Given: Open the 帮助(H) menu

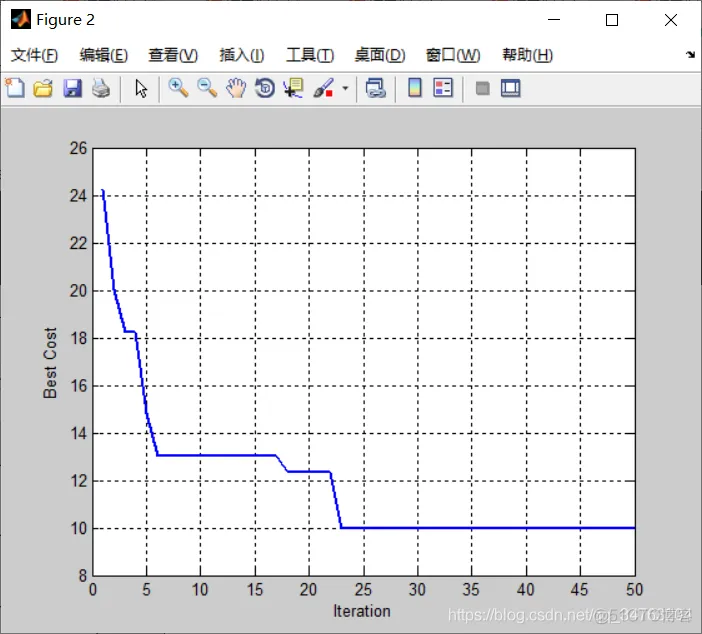Looking at the screenshot, I should click(x=527, y=55).
